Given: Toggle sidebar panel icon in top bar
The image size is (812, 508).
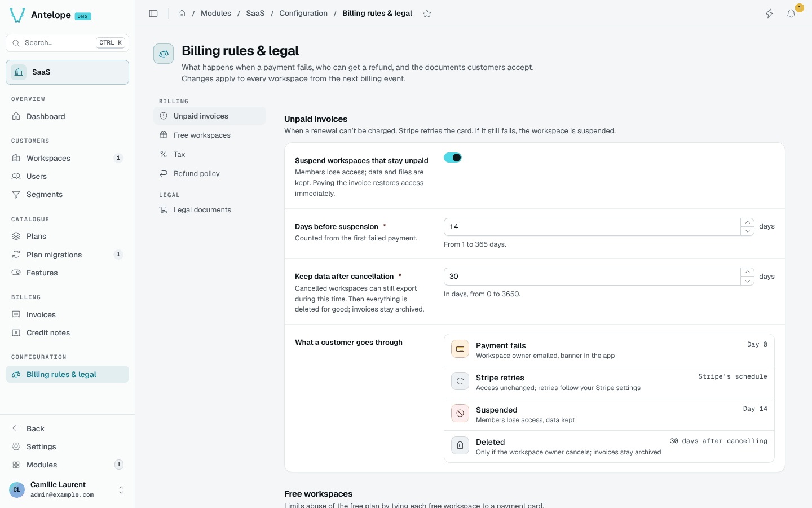Looking at the screenshot, I should 153,14.
